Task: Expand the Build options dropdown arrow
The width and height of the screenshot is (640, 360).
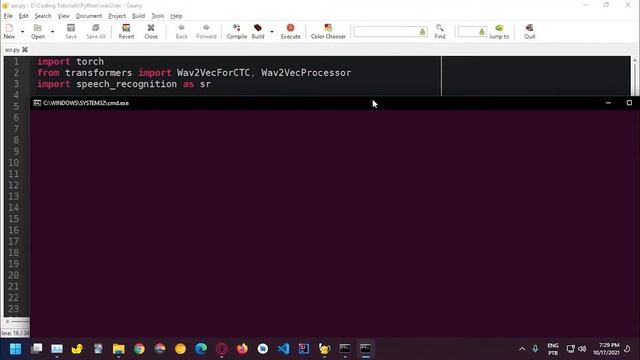Action: tap(272, 32)
